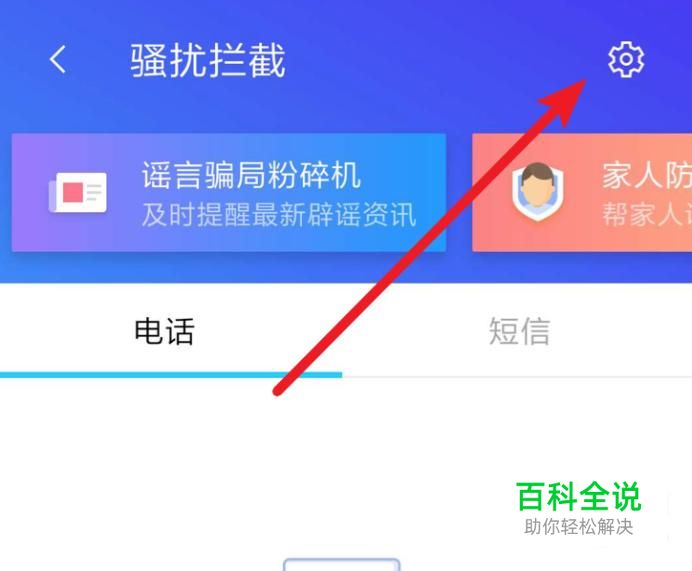This screenshot has height=571, width=692.
Task: Tap the shield avatar icon
Action: (x=537, y=192)
